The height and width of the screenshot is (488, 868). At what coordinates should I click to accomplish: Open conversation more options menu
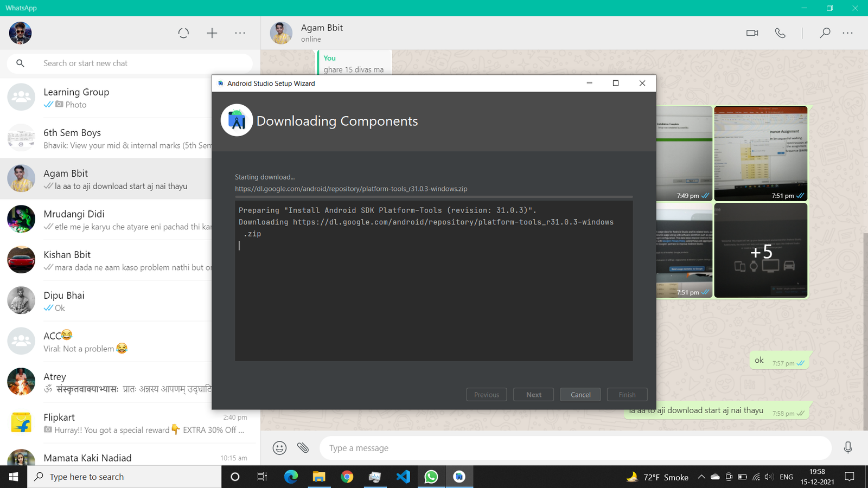[x=848, y=33]
